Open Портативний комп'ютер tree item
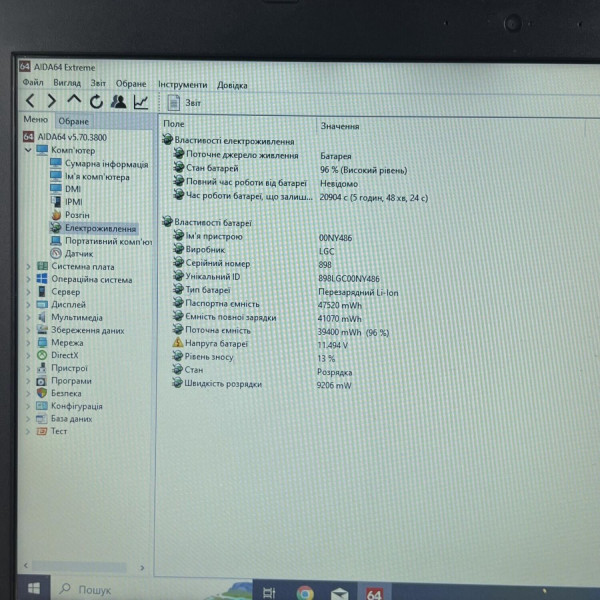This screenshot has height=600, width=600. click(108, 241)
